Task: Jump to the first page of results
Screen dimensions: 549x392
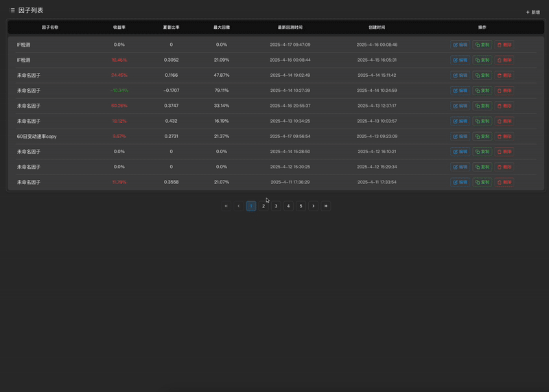Action: 226,206
